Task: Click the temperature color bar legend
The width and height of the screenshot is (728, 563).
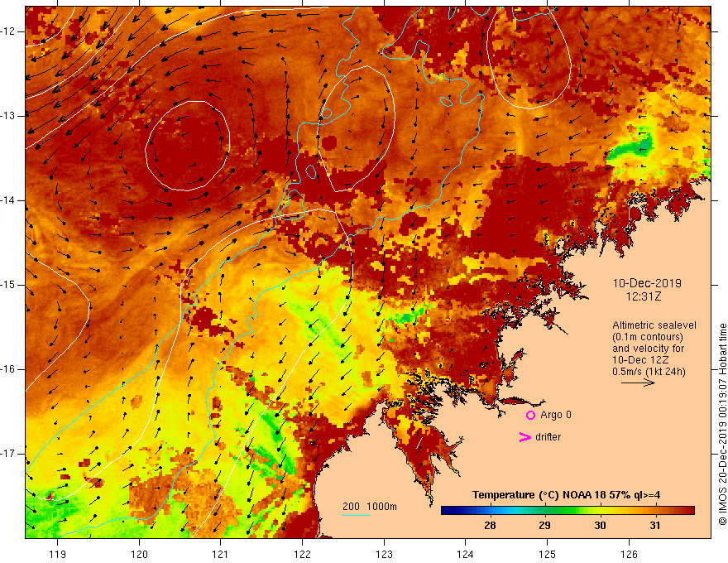Action: click(568, 511)
